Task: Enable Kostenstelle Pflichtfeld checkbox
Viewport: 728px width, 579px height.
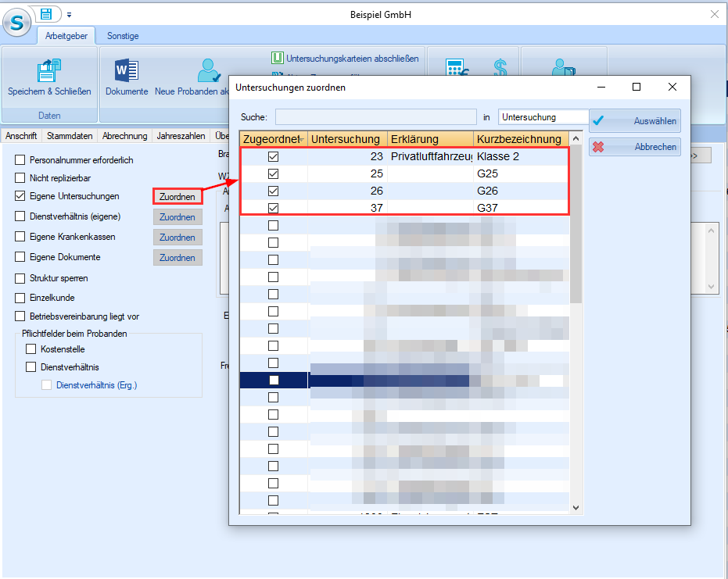Action: 31,348
